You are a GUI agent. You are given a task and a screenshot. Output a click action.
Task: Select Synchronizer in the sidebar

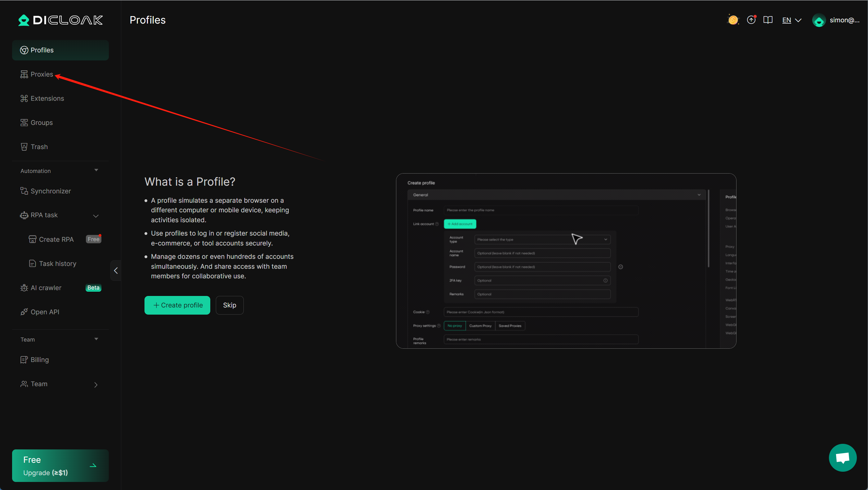[51, 191]
